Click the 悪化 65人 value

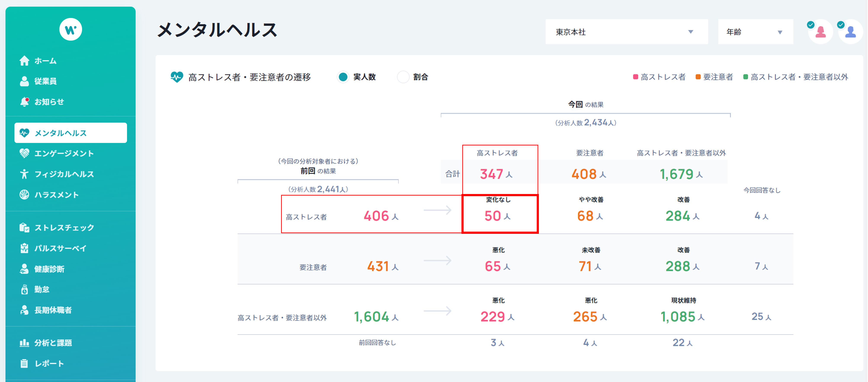pos(498,266)
